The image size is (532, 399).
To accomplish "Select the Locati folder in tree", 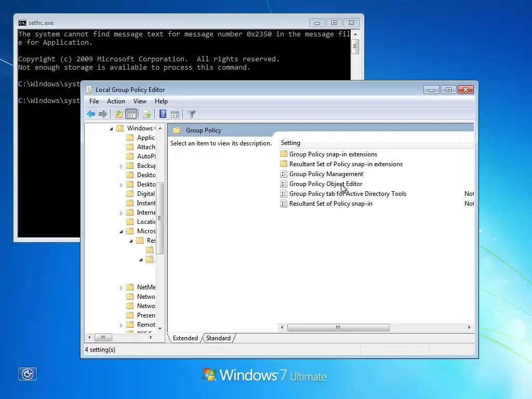I will pos(146,221).
